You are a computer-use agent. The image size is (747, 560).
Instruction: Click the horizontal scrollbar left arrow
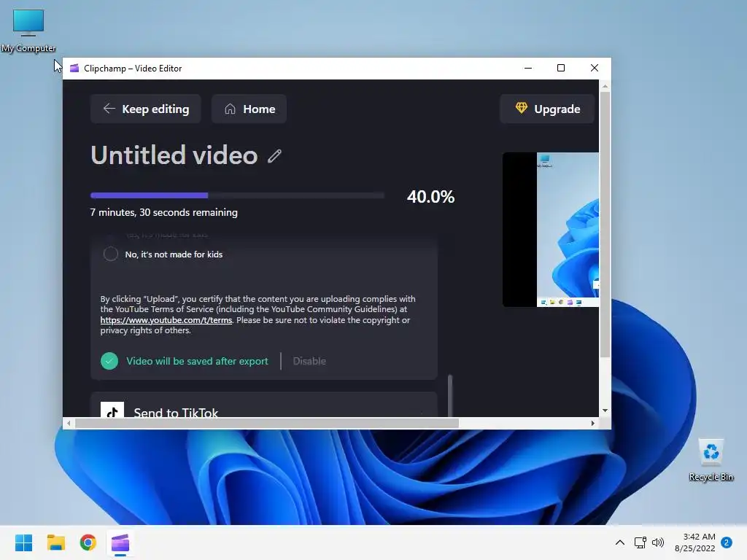[69, 423]
